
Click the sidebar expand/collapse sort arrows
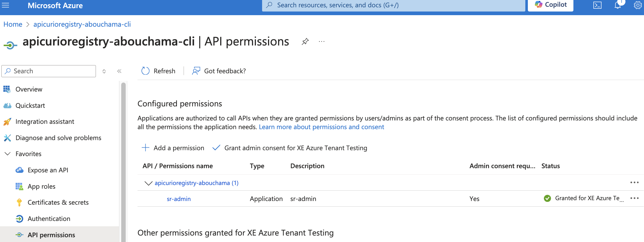tap(104, 71)
